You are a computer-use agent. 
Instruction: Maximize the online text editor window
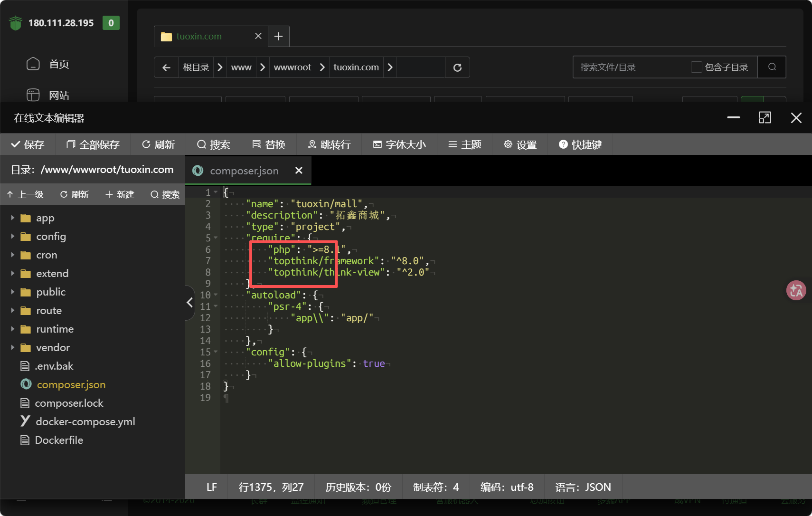pos(765,117)
